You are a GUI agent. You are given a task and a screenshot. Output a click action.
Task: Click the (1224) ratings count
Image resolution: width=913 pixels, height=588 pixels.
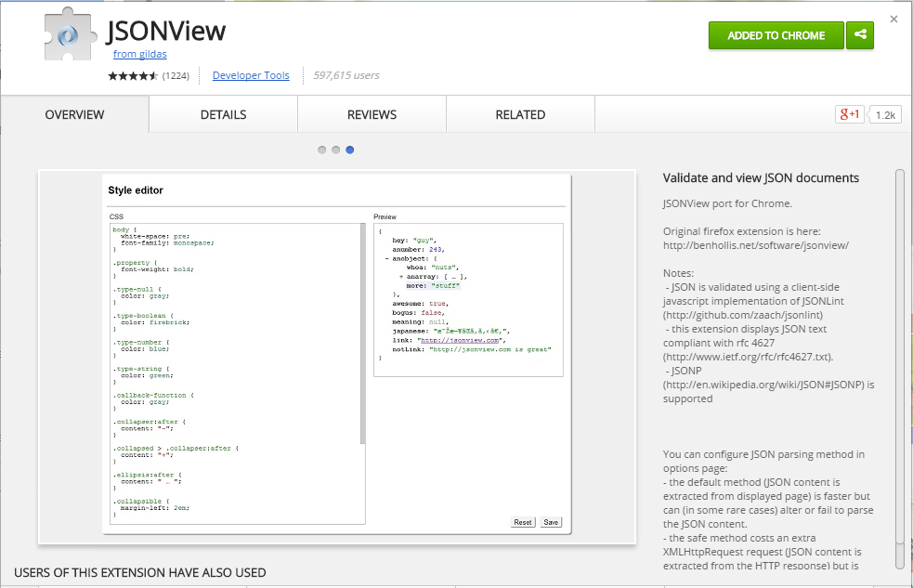click(176, 75)
